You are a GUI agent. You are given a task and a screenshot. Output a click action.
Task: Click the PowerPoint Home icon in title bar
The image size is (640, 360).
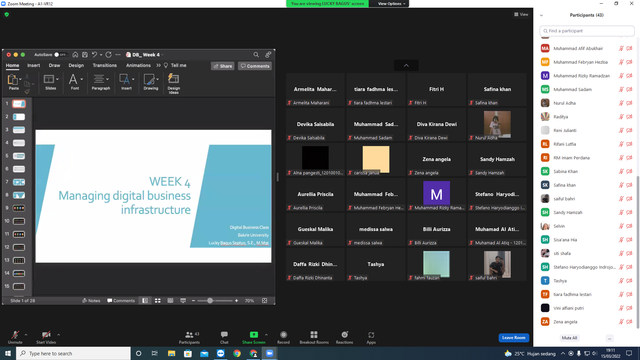(x=75, y=55)
